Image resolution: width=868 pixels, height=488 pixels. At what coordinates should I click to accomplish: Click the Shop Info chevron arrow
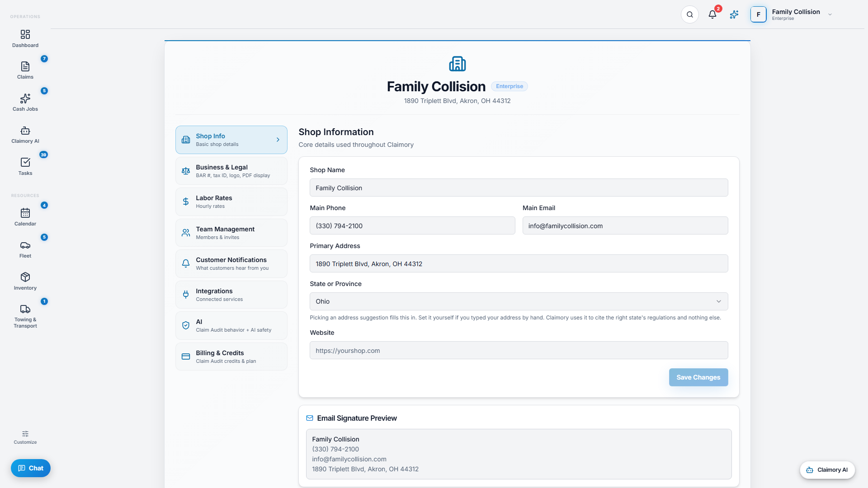pyautogui.click(x=278, y=140)
